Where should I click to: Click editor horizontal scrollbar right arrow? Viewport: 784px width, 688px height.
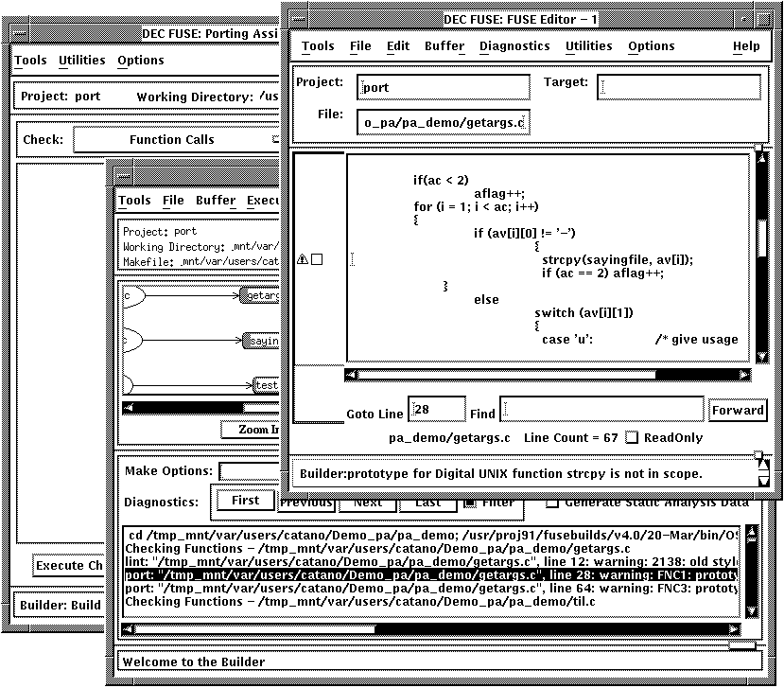pos(745,375)
